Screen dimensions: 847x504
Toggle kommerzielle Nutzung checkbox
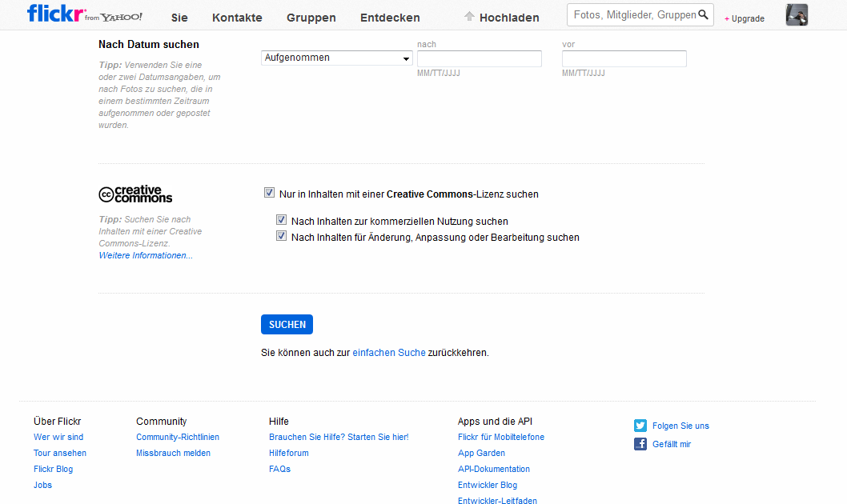click(281, 220)
